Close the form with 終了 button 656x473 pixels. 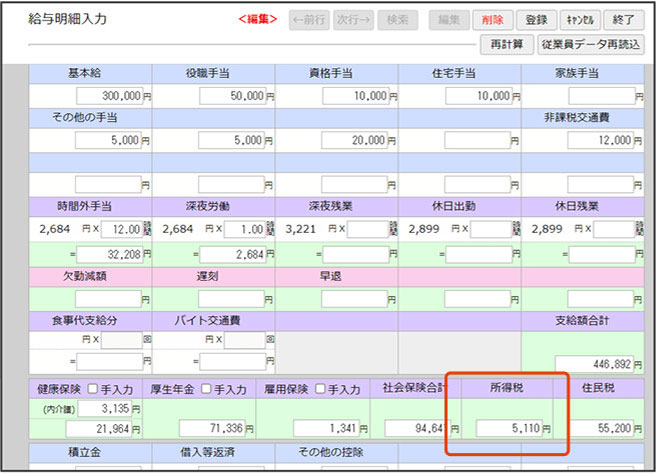tap(622, 19)
